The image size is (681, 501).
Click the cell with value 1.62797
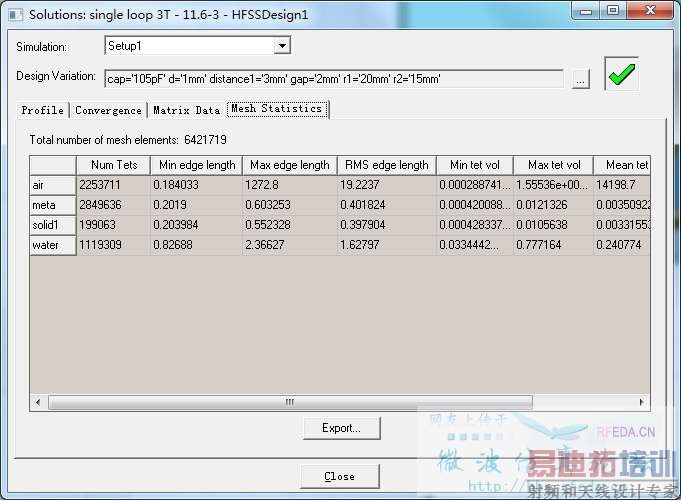[x=387, y=245]
